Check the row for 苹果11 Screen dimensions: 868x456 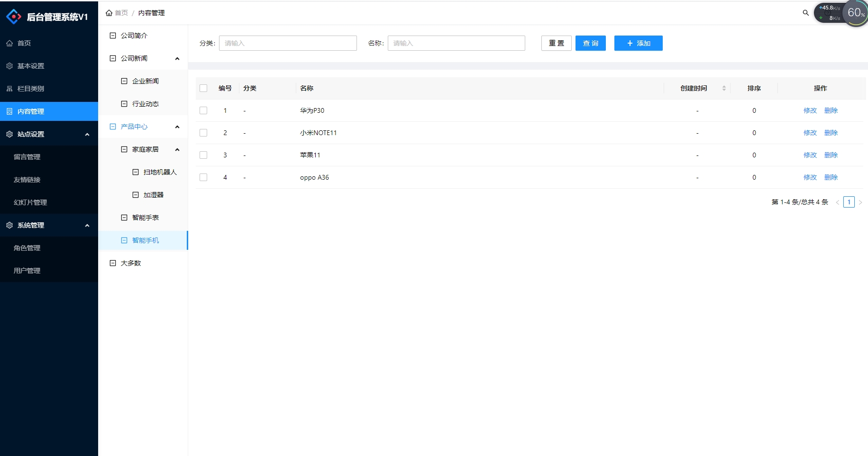[203, 155]
